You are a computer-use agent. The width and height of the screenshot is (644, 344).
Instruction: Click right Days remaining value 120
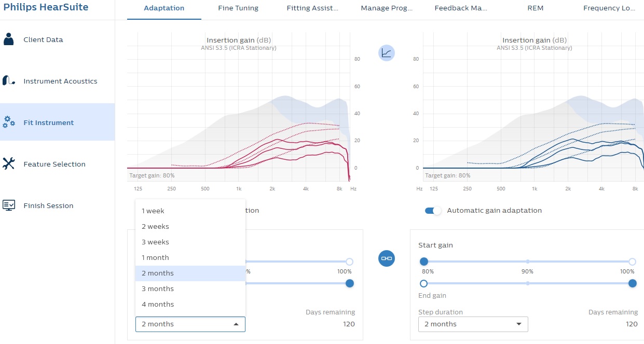click(x=632, y=324)
